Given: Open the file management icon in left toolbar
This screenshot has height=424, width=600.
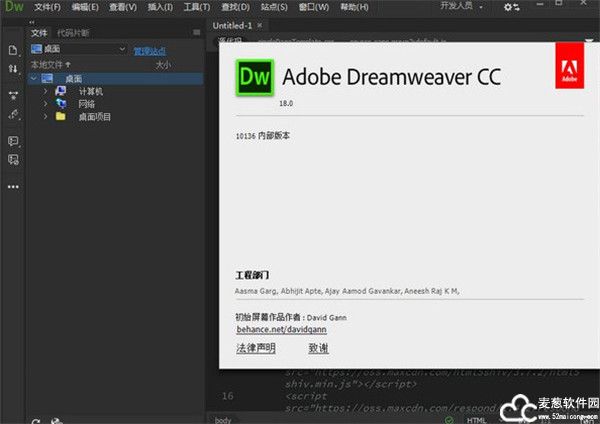Looking at the screenshot, I should (13, 49).
